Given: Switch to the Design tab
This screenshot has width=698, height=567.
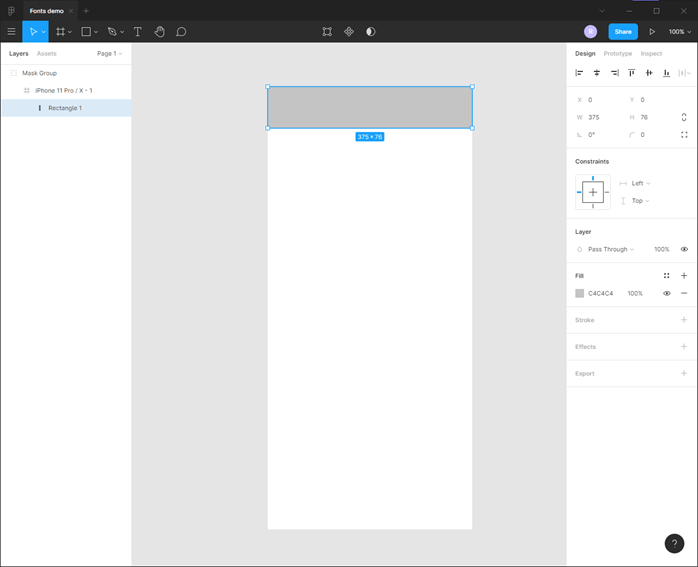Looking at the screenshot, I should 585,53.
